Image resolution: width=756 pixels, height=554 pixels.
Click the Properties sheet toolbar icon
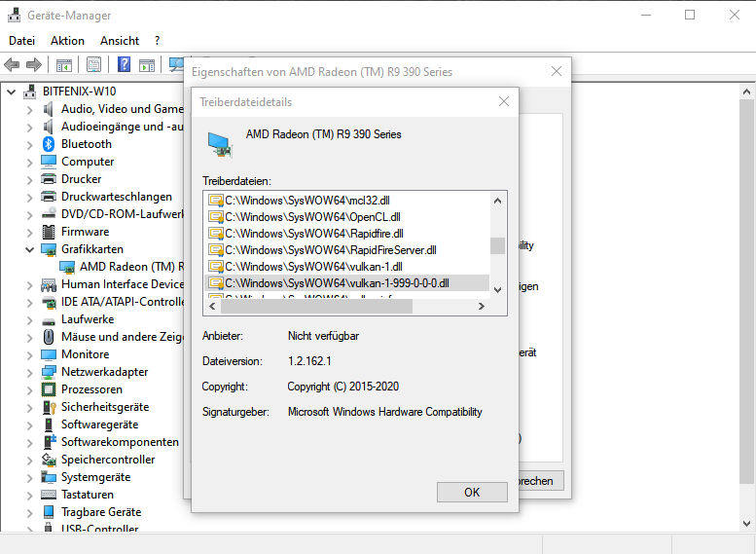coord(93,64)
